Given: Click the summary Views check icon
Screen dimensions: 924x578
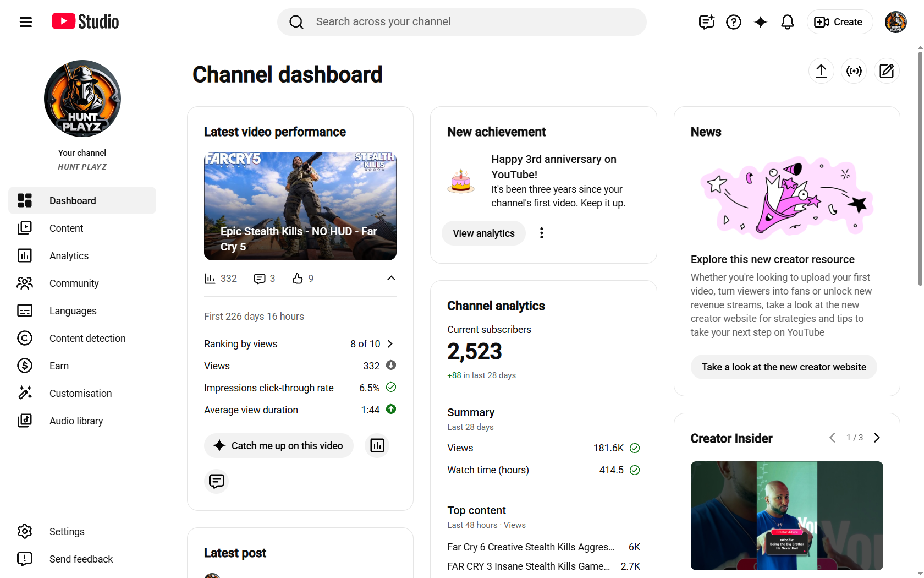Looking at the screenshot, I should click(635, 448).
